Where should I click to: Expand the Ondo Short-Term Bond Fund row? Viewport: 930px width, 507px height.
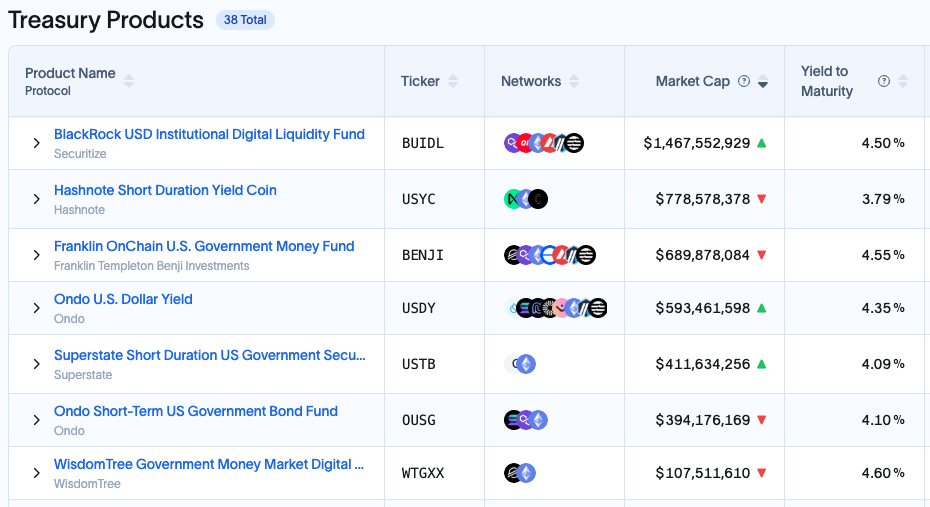click(37, 420)
